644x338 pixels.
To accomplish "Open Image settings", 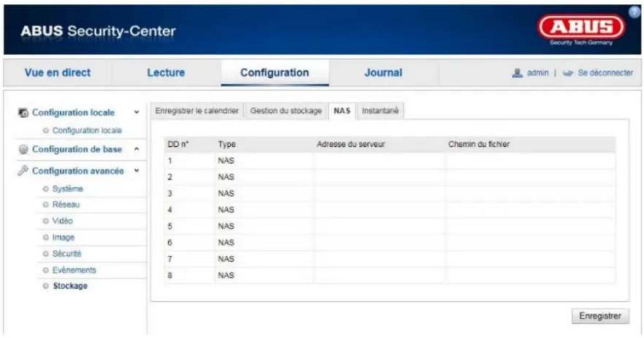I will tap(64, 237).
